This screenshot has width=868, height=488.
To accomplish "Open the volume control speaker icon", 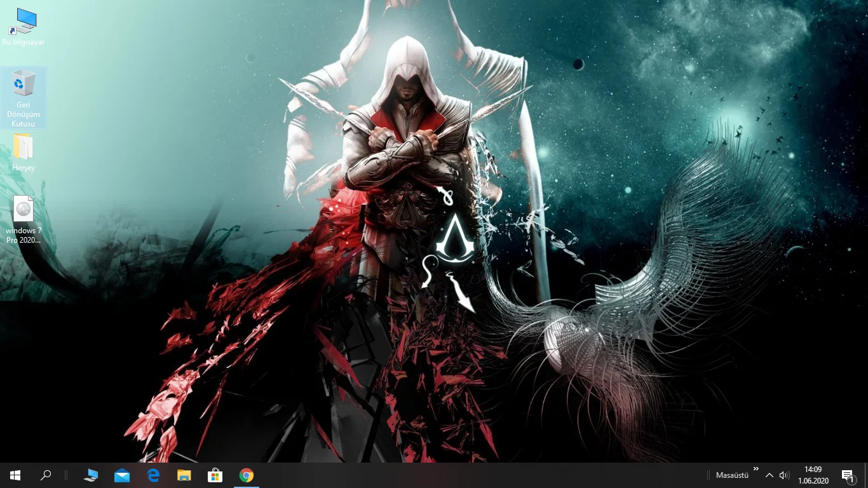I will (x=784, y=475).
